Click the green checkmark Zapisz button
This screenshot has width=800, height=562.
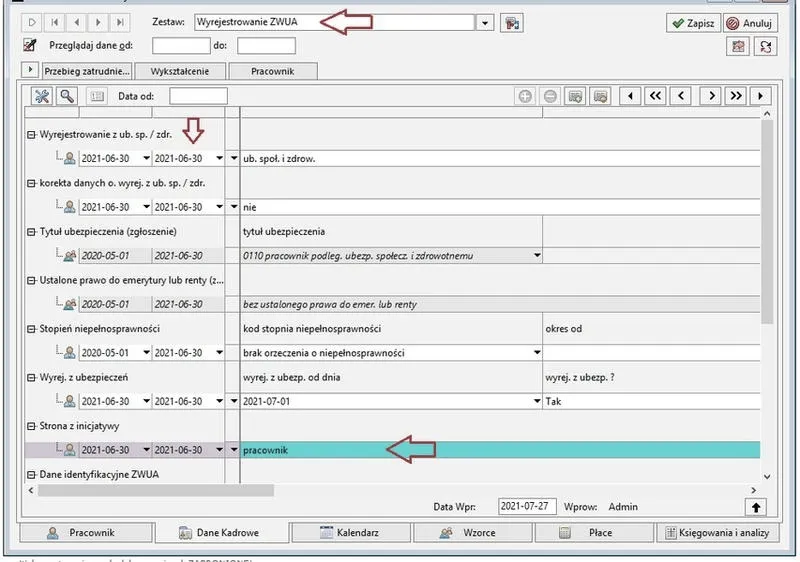(x=693, y=23)
